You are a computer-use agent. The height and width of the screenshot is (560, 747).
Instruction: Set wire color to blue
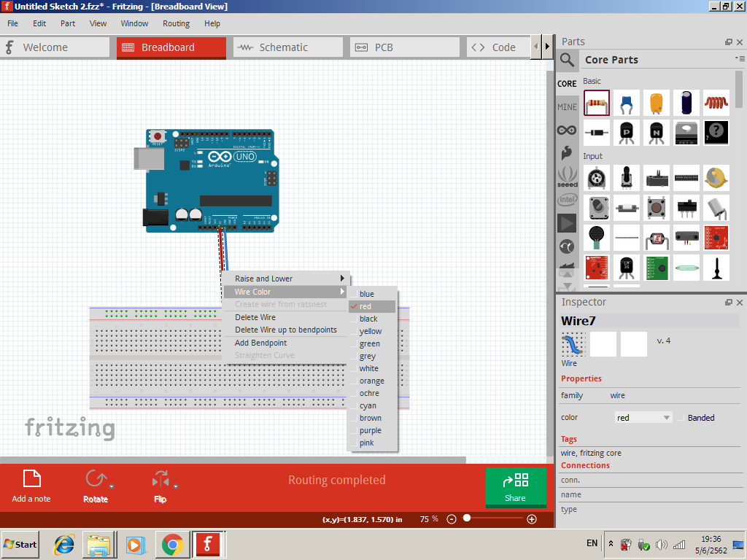pyautogui.click(x=372, y=294)
